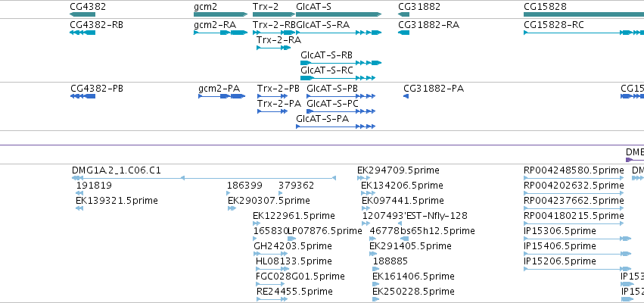The height and width of the screenshot is (303, 644).
Task: Select the Trx-2-RA transcript label
Action: (x=278, y=40)
